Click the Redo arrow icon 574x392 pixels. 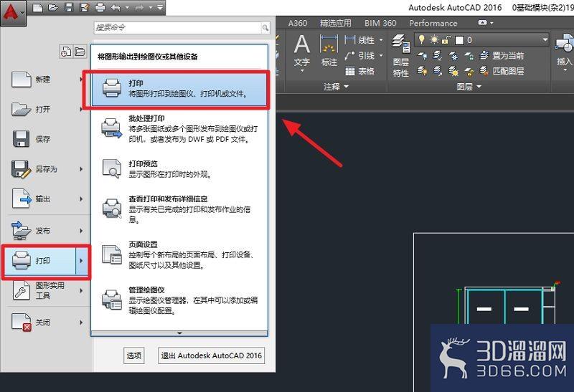tap(139, 7)
